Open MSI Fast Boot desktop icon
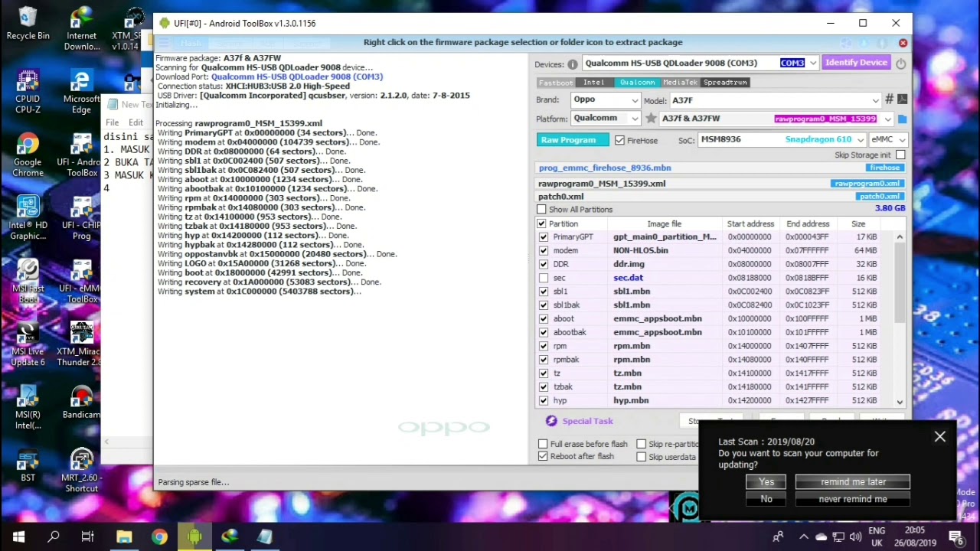The image size is (980, 551). (28, 282)
